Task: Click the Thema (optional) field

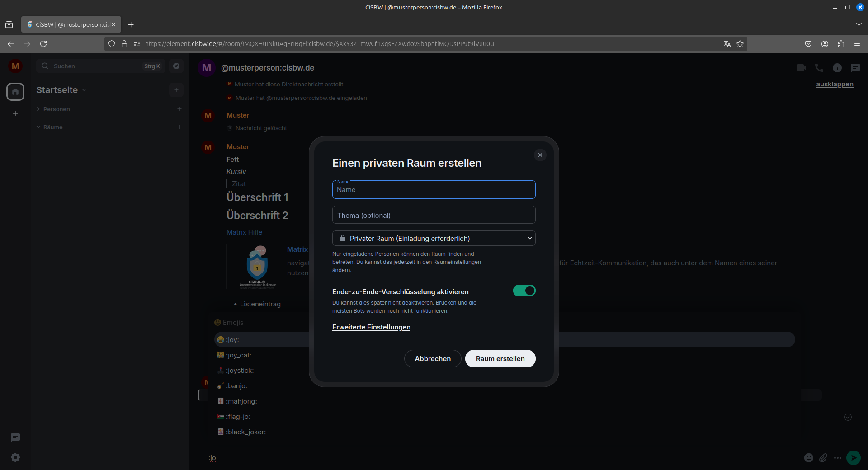Action: (434, 215)
